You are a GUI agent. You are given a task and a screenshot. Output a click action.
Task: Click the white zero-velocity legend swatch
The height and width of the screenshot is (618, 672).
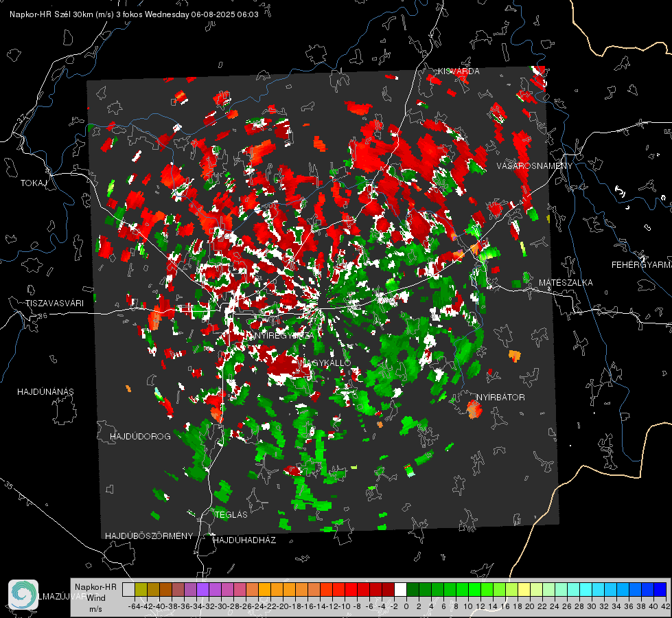click(400, 590)
